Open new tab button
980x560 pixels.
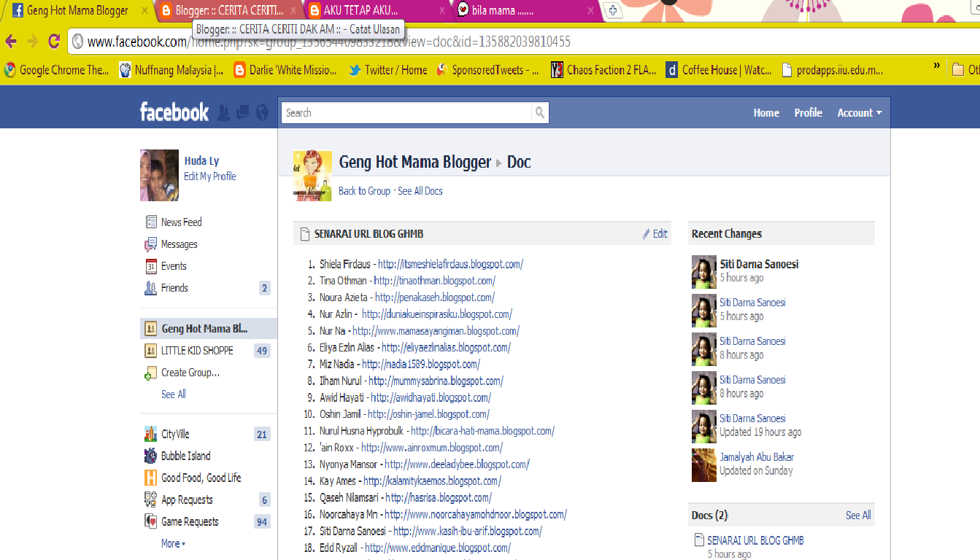point(614,10)
